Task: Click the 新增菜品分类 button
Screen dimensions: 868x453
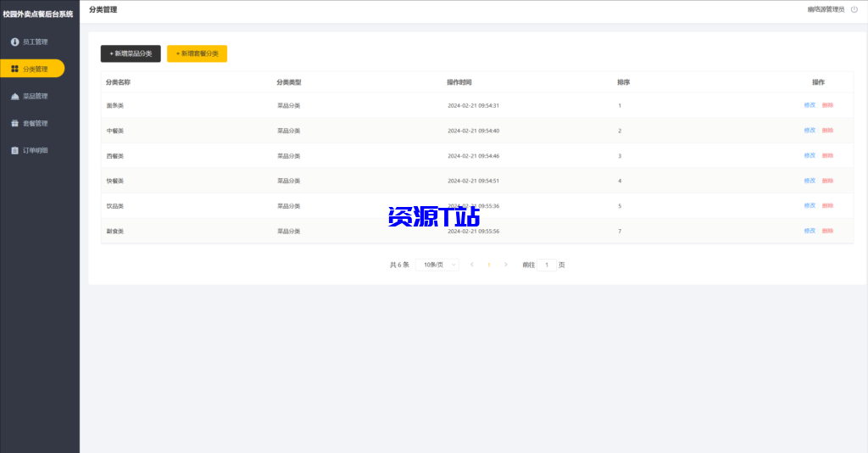Action: (x=131, y=53)
